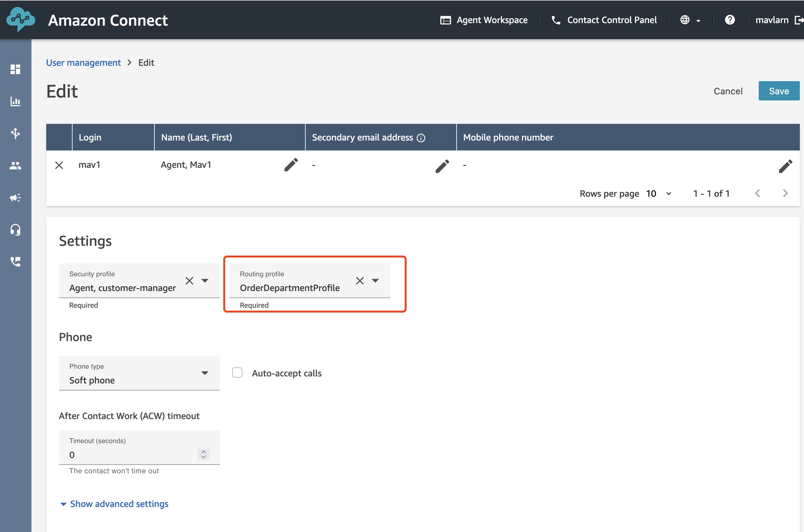This screenshot has height=532, width=804.
Task: Clear the Routing profile selection
Action: [360, 280]
